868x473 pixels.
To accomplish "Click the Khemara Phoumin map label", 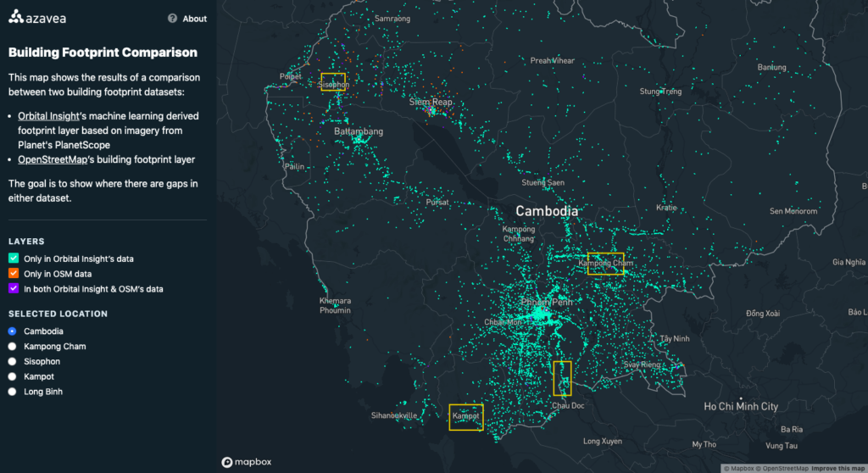I will coord(335,305).
